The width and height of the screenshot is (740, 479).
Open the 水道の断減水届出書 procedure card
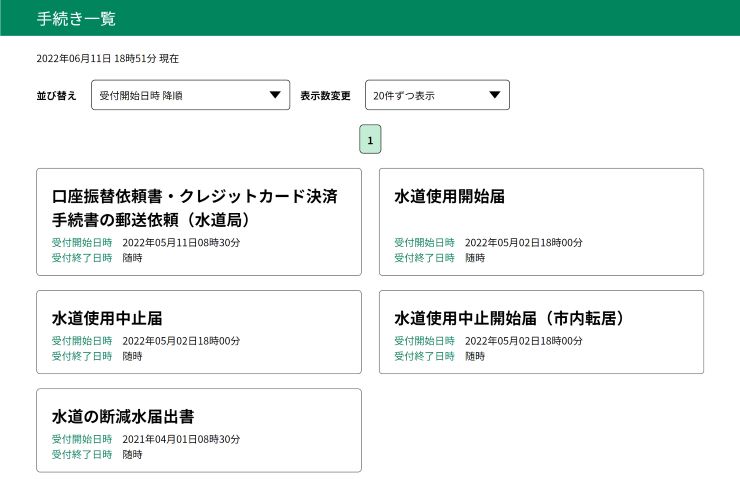[x=199, y=430]
